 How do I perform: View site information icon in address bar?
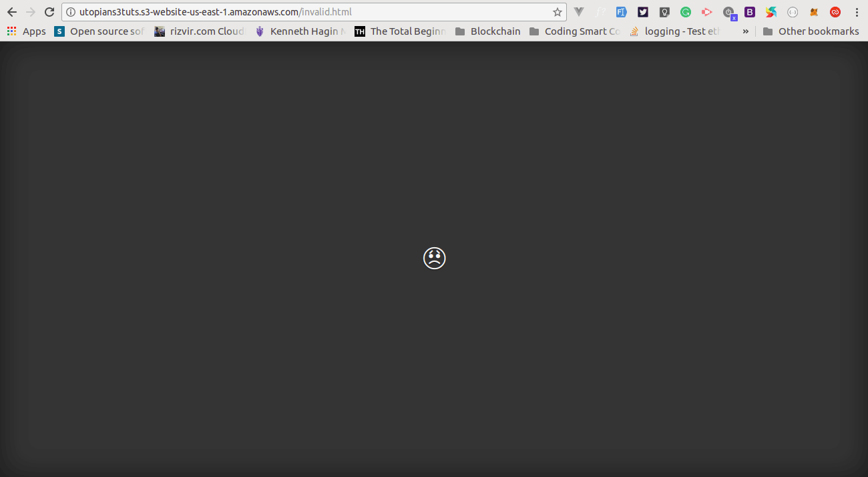[71, 12]
